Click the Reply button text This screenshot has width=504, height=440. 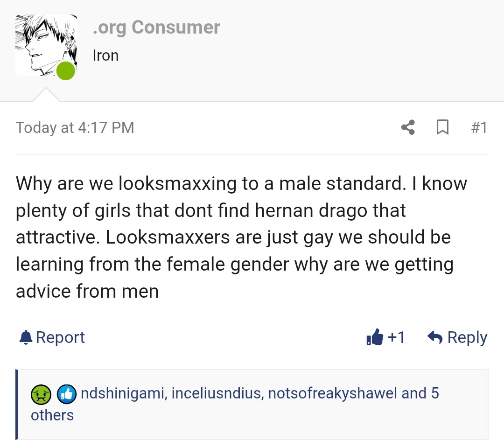click(467, 338)
